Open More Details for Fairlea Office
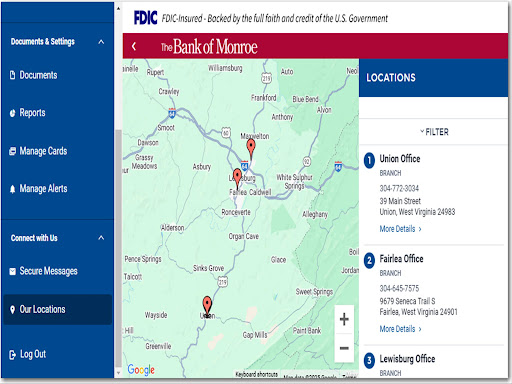The height and width of the screenshot is (384, 512). pos(400,329)
